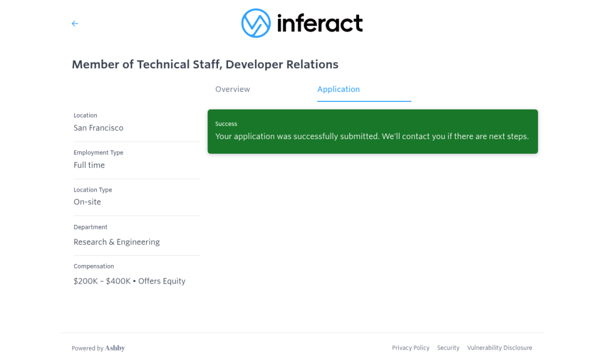The width and height of the screenshot is (597, 364).
Task: Click the Research & Engineering department value
Action: [x=117, y=242]
